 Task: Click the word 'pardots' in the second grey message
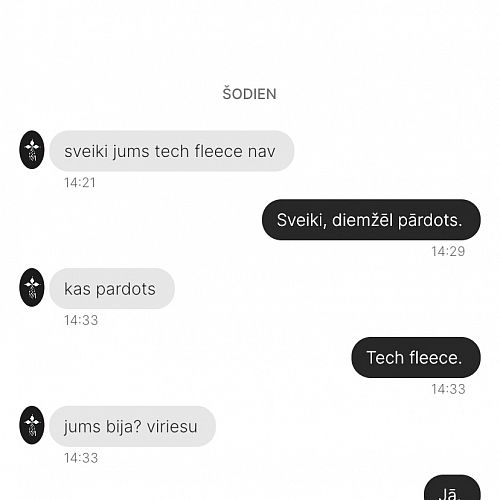point(126,289)
